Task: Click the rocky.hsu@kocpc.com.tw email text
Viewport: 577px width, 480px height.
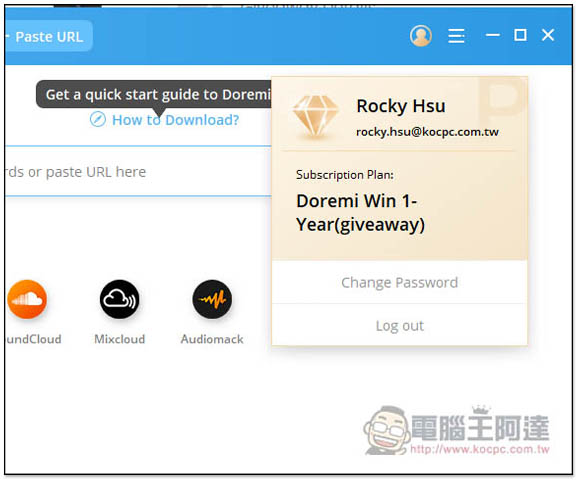Action: click(427, 132)
